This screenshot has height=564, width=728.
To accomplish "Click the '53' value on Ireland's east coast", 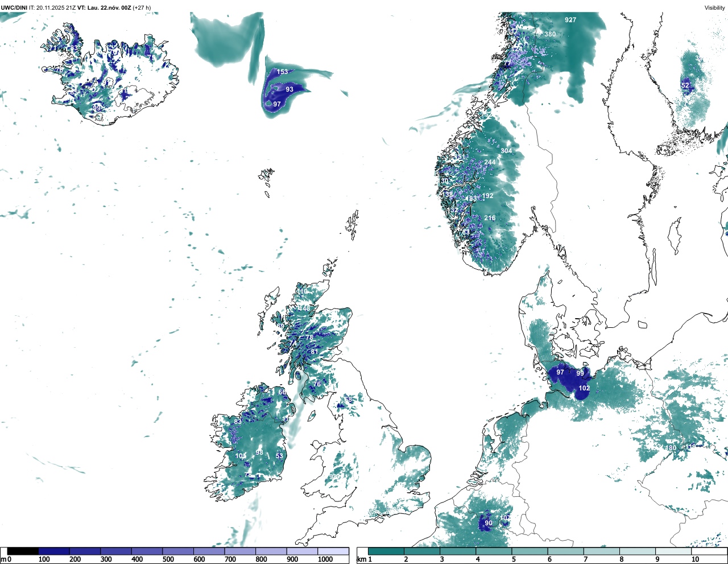I will pos(279,456).
